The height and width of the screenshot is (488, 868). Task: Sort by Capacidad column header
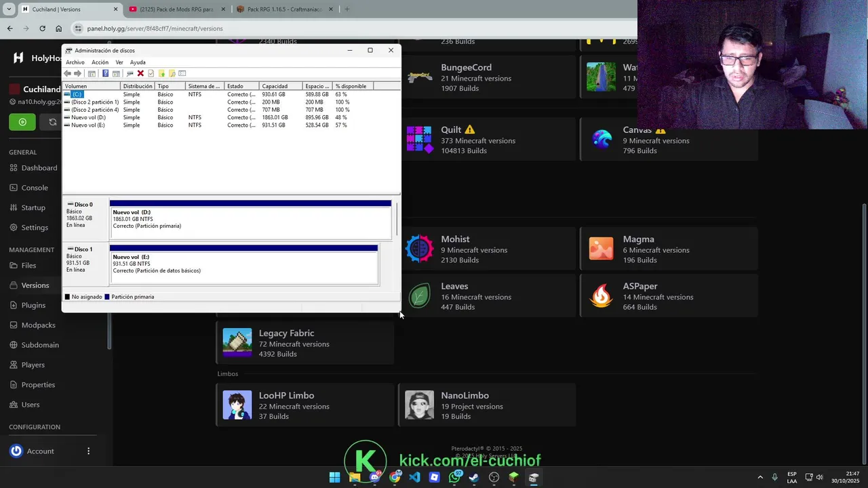coord(281,86)
